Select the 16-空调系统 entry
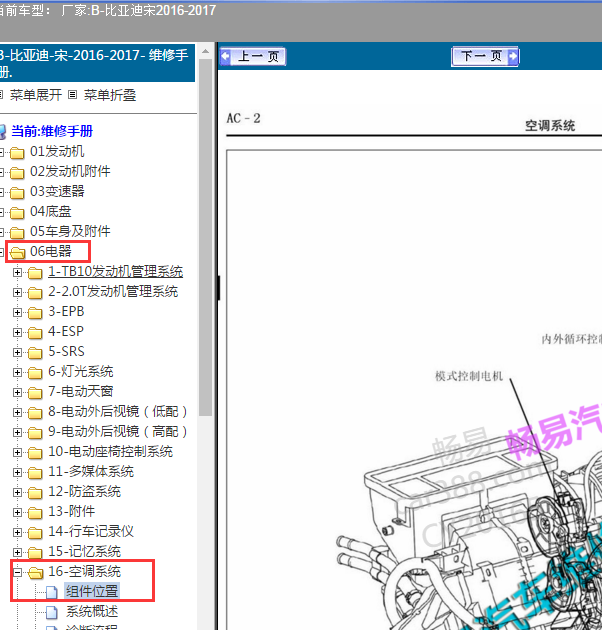The height and width of the screenshot is (630, 602). 84,571
